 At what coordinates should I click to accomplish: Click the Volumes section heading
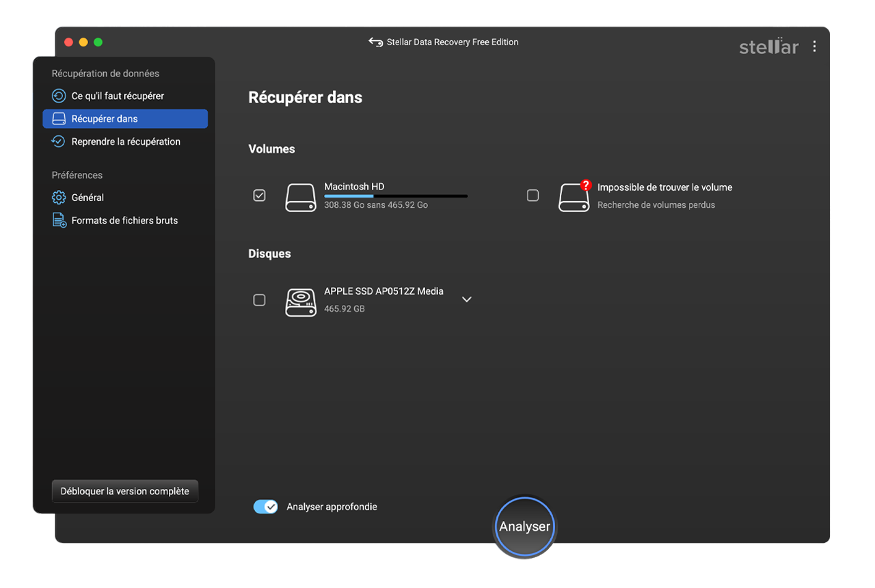point(271,149)
